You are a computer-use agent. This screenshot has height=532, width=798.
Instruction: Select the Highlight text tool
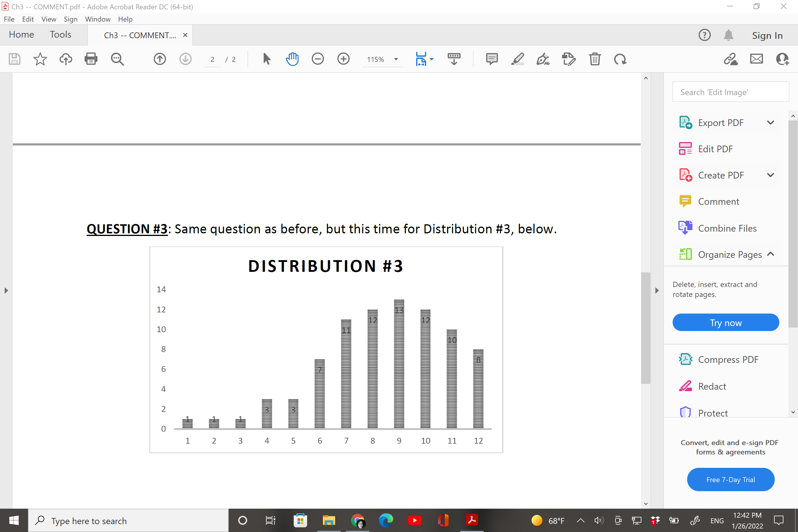[517, 59]
